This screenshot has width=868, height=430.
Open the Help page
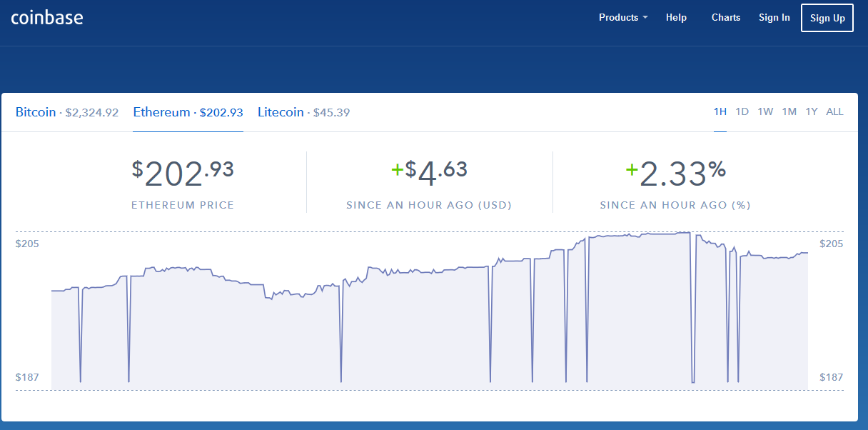click(x=676, y=18)
